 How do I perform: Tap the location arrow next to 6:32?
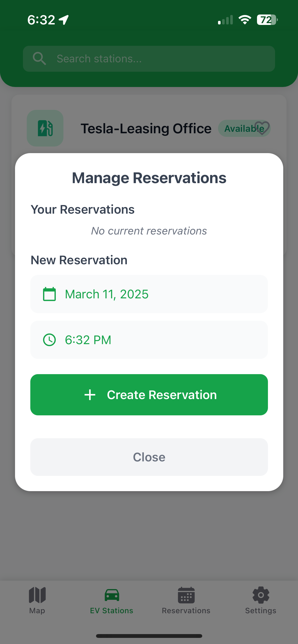point(64,20)
